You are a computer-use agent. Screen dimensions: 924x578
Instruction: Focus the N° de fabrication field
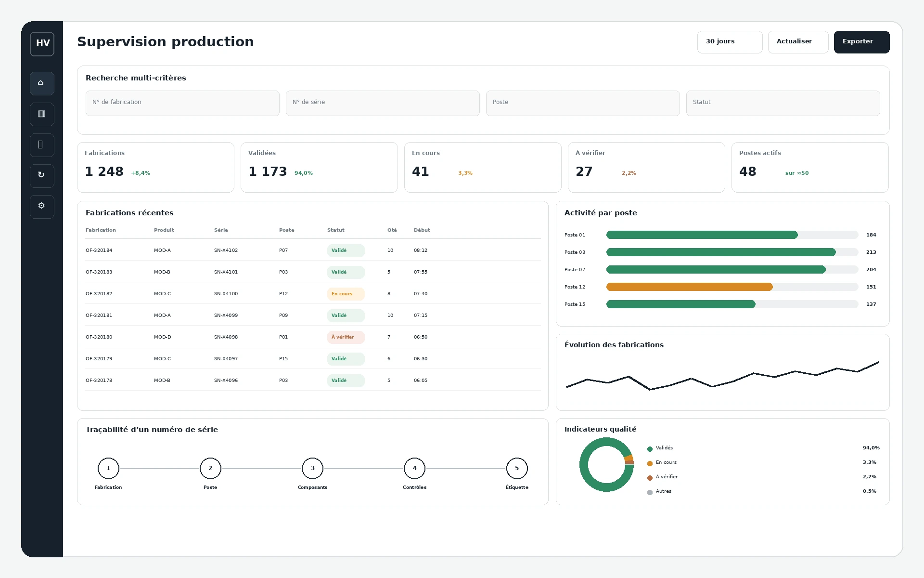[x=182, y=103]
